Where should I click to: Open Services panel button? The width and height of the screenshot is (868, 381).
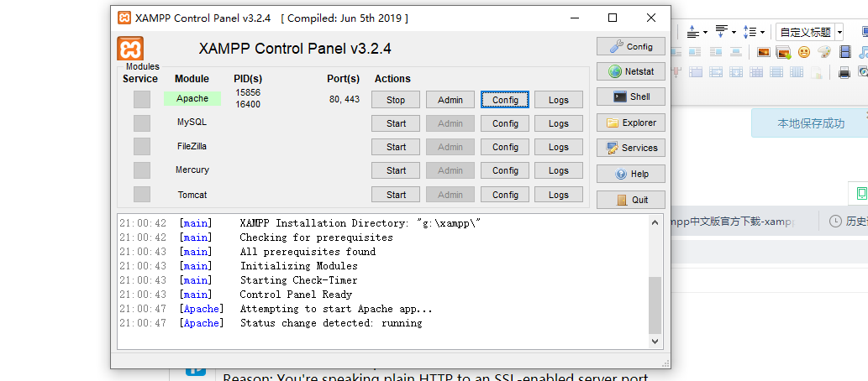(x=630, y=148)
